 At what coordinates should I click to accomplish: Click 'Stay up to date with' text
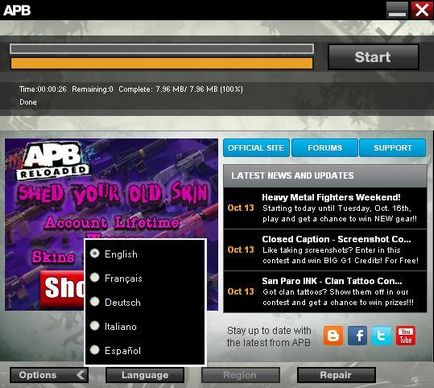coord(269,331)
